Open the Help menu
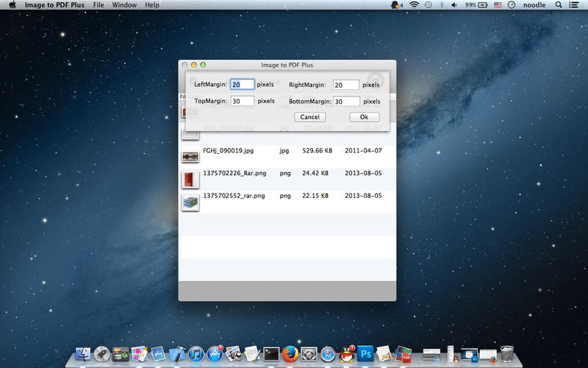The height and width of the screenshot is (368, 588). 152,5
